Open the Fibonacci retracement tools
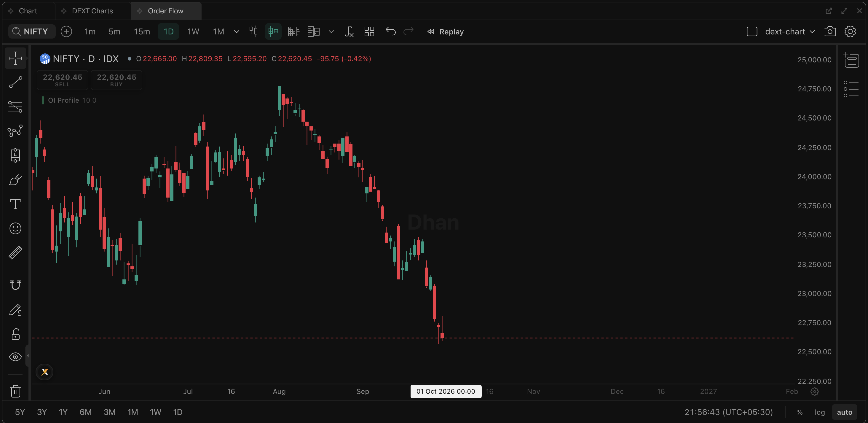This screenshot has width=868, height=423. click(x=15, y=107)
